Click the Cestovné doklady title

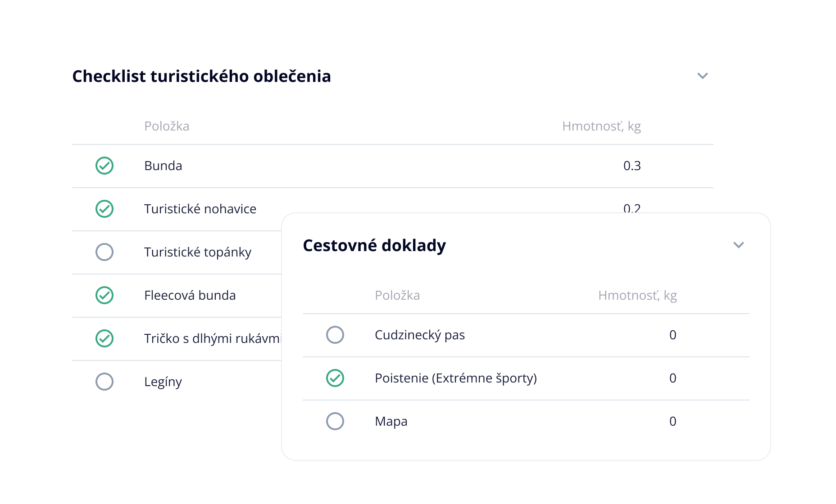(x=374, y=245)
